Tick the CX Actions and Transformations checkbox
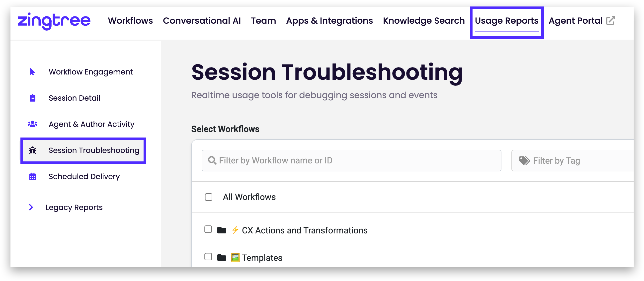The image size is (644, 281). 208,229
